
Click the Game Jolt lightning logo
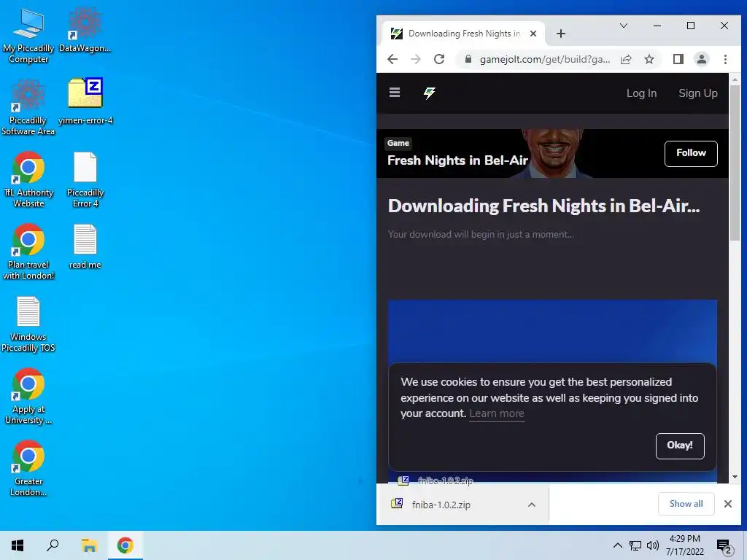tap(429, 93)
